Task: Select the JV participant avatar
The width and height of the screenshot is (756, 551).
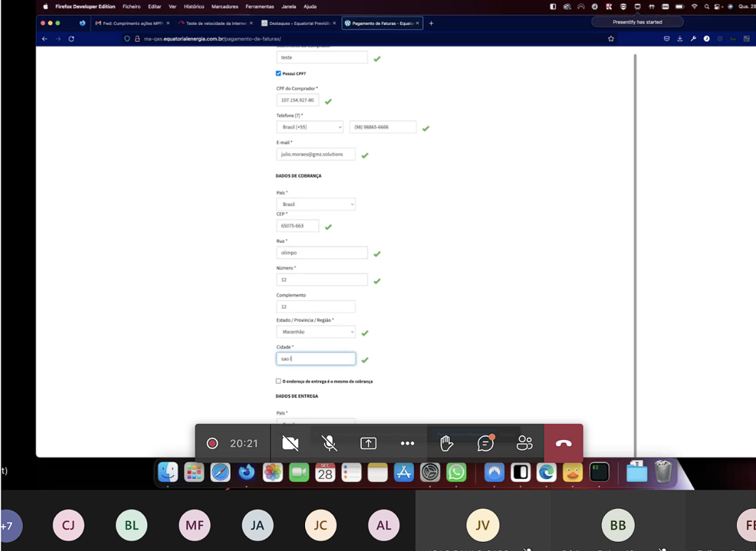Action: [482, 525]
